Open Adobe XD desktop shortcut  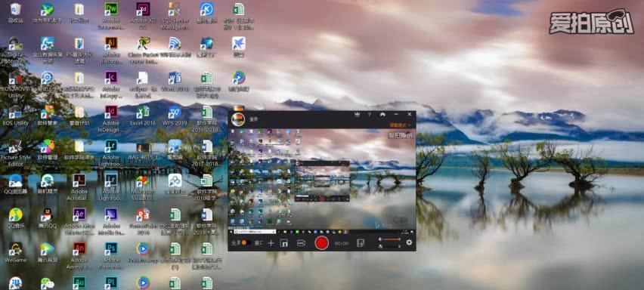(143, 16)
